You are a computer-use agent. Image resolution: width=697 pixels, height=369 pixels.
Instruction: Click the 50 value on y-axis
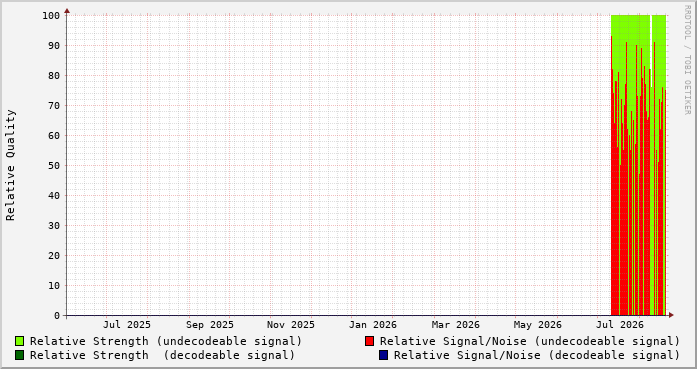[54, 165]
